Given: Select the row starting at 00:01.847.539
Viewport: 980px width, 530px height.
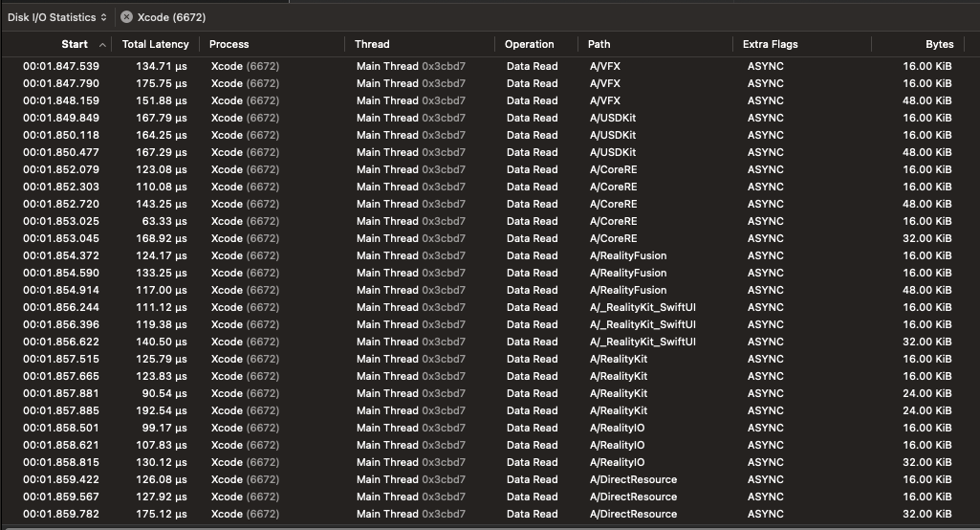Looking at the screenshot, I should pyautogui.click(x=61, y=66).
